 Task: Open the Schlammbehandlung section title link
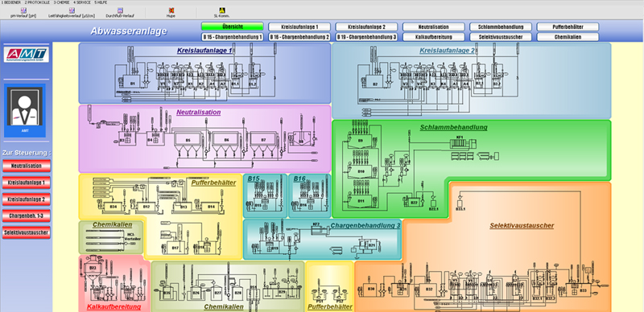[453, 127]
